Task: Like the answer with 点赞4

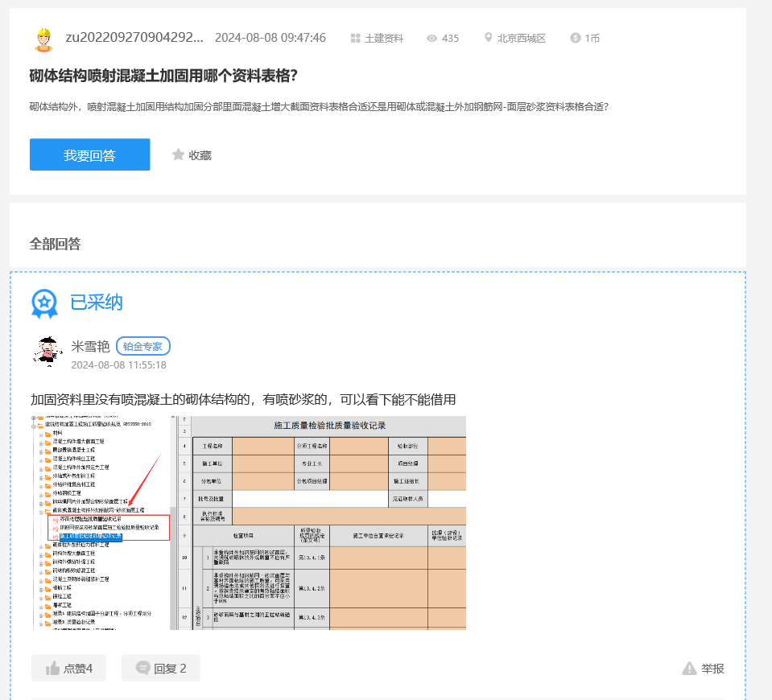Action: [x=68, y=668]
